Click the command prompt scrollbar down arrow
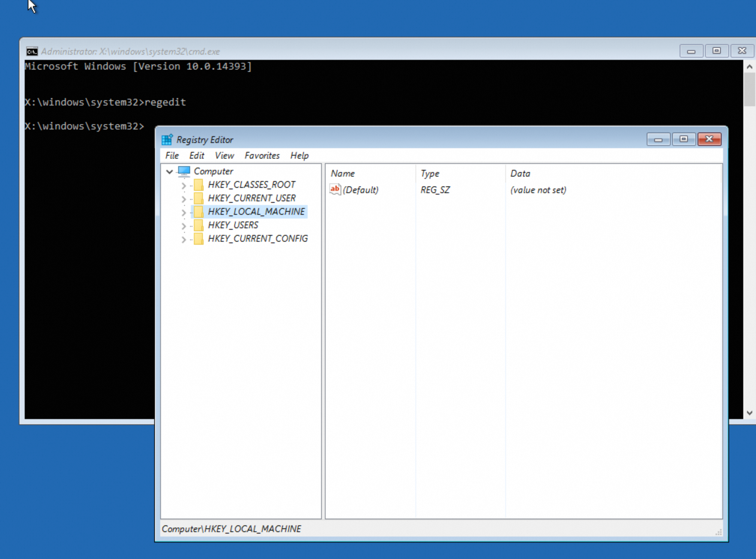 click(x=749, y=413)
